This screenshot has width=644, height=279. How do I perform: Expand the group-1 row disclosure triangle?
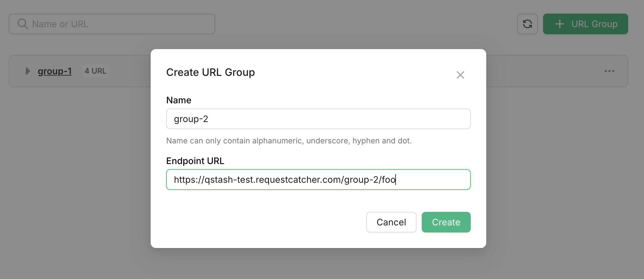click(x=28, y=71)
